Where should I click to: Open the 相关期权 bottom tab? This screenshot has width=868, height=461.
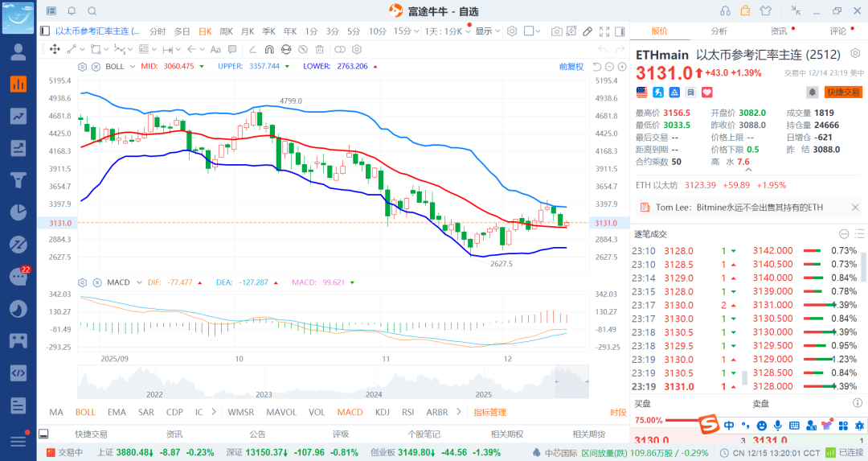506,434
